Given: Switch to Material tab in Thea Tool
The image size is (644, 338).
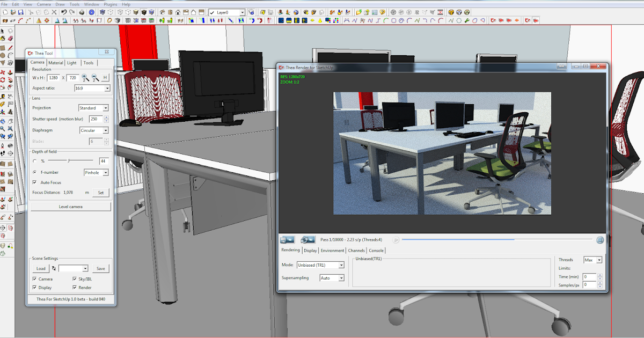Looking at the screenshot, I should click(x=56, y=63).
